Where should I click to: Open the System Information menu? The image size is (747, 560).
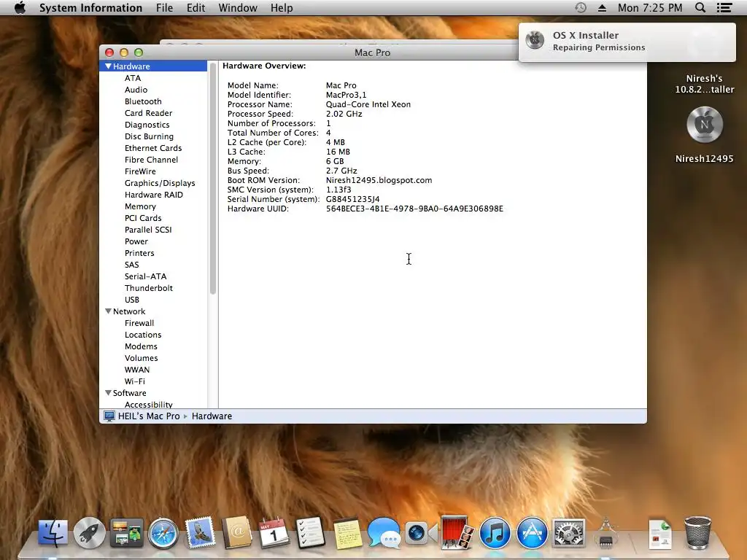(x=90, y=7)
